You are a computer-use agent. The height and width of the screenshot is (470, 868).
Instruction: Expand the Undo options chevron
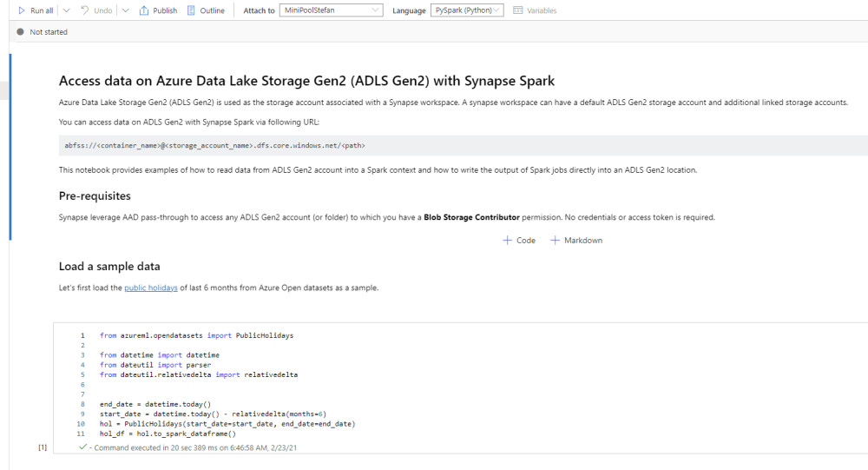pyautogui.click(x=125, y=10)
